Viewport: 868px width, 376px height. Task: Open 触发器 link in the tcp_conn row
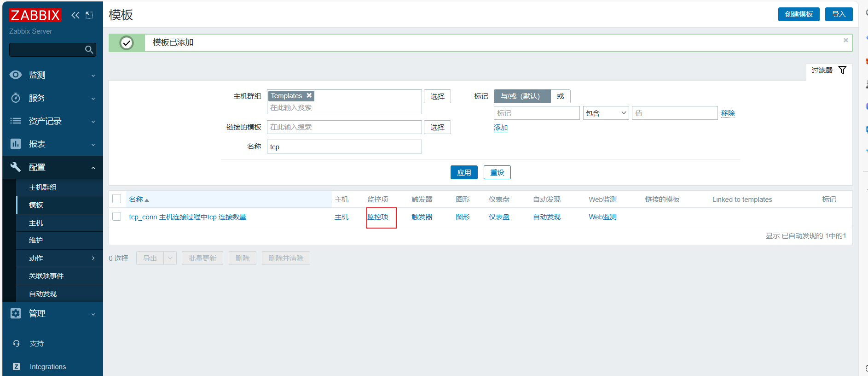(422, 217)
